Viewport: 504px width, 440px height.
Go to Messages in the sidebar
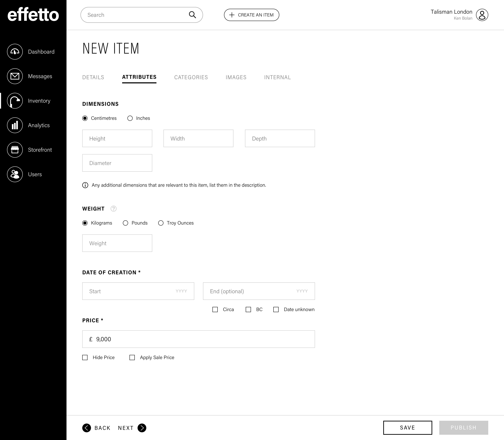tap(40, 76)
